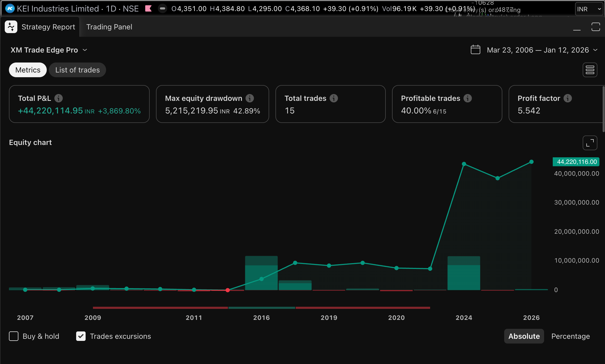605x364 pixels.
Task: Expand equity chart to fullscreen
Action: pos(590,143)
